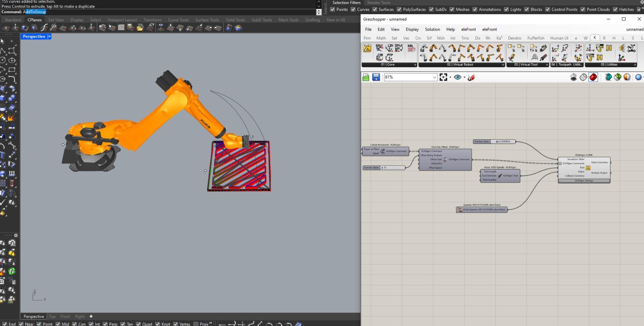
Task: Disable the Mid object snap checkbox
Action: pyautogui.click(x=58, y=324)
